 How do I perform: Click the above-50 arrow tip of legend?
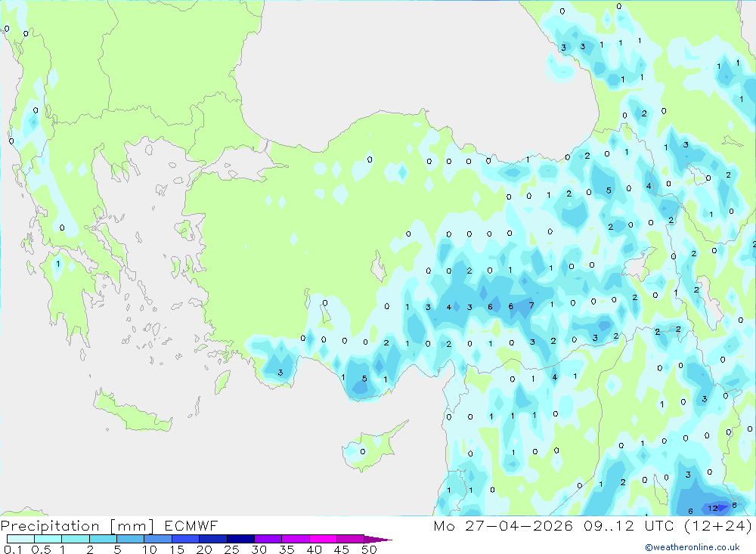point(379,539)
